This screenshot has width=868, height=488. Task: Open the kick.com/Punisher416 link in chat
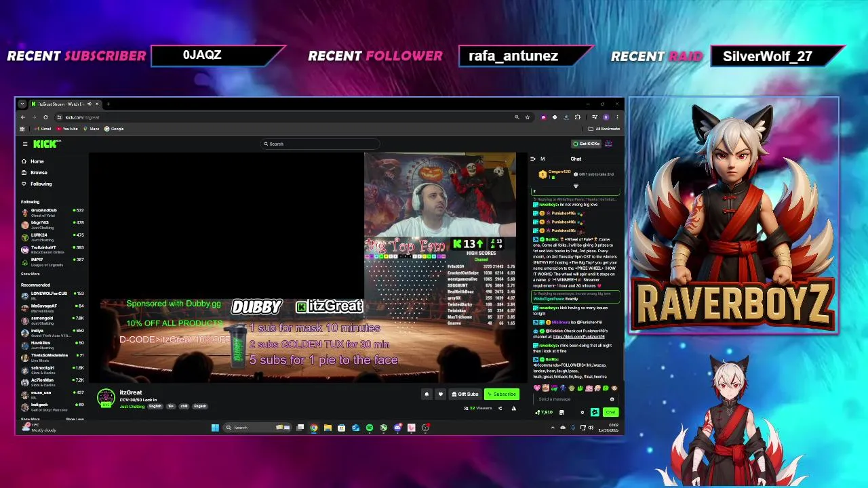click(x=579, y=337)
